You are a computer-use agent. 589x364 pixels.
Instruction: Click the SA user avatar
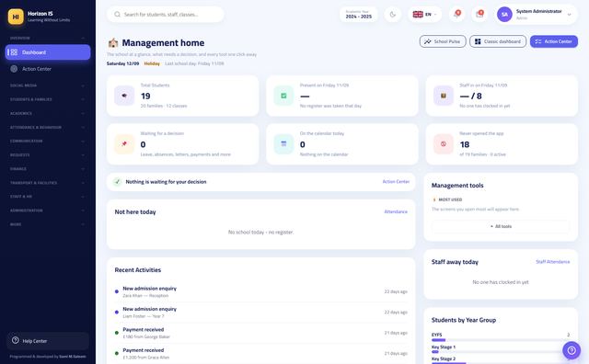pos(504,15)
